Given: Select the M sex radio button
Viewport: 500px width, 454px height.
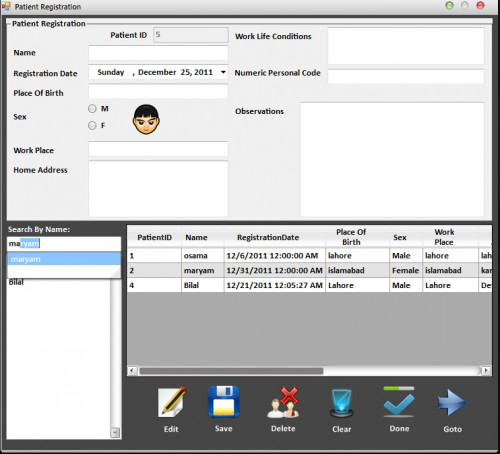Looking at the screenshot, I should (92, 109).
